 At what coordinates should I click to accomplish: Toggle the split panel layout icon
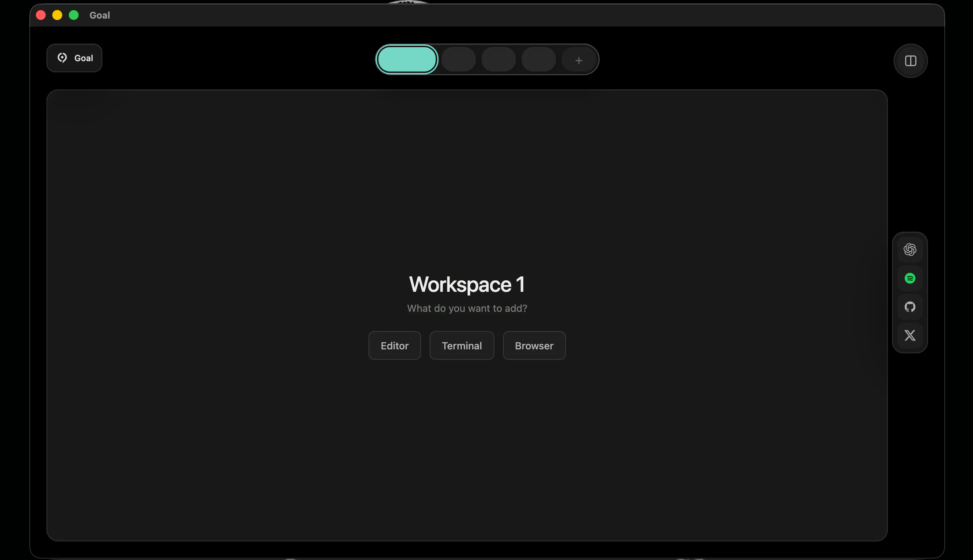pos(910,61)
